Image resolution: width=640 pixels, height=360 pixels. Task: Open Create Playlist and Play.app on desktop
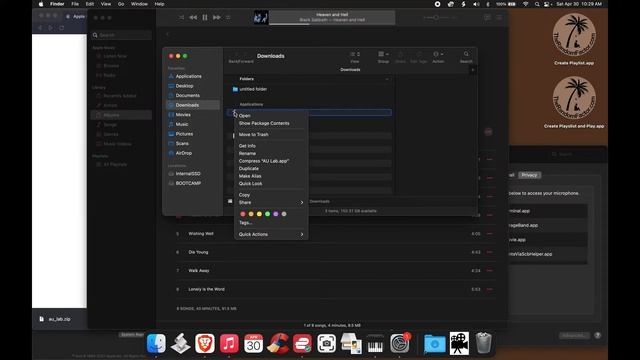574,102
